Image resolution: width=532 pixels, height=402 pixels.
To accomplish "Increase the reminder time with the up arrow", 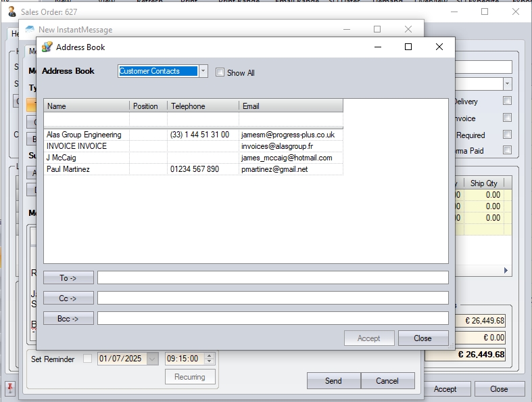I will click(208, 356).
